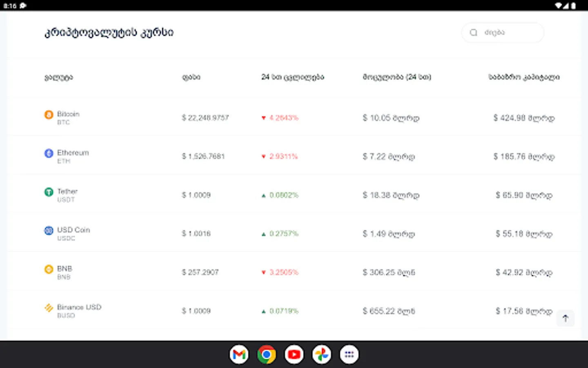
Task: Open the app drawer grid icon
Action: (x=349, y=355)
